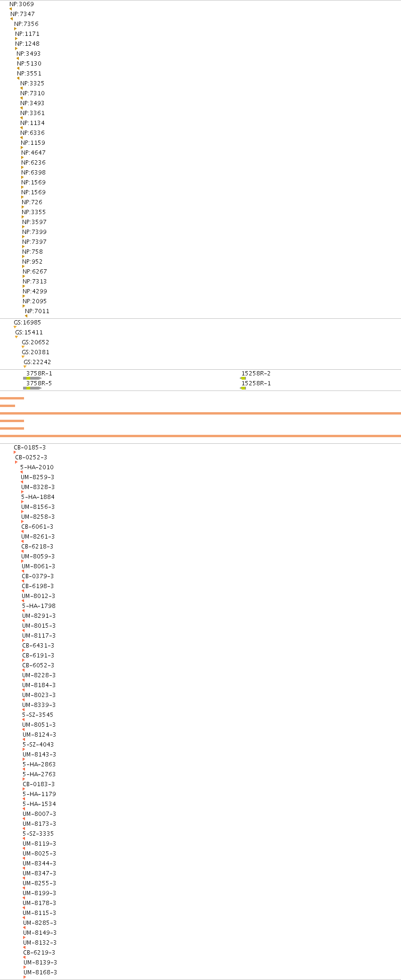Select the NP:7310 feature
Viewport: 401px width, 980px height.
[33, 93]
